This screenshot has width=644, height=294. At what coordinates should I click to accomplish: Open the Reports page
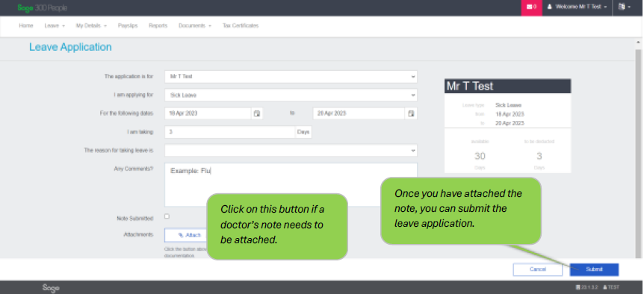(x=158, y=26)
